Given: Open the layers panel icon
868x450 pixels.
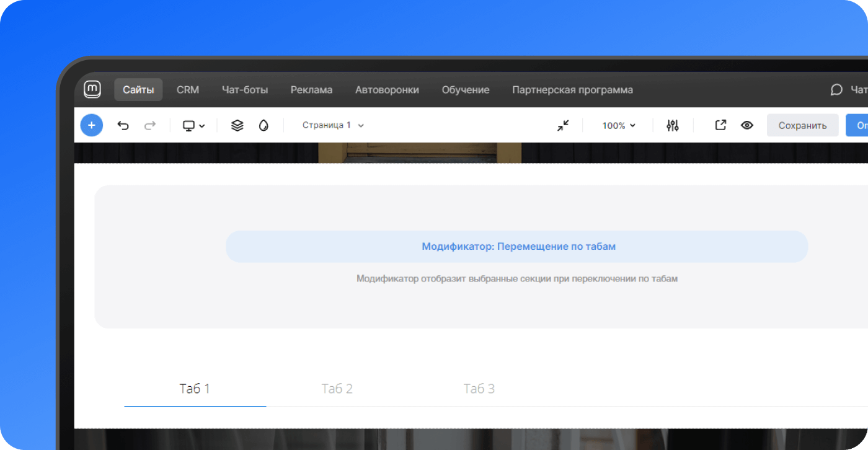Looking at the screenshot, I should click(237, 126).
